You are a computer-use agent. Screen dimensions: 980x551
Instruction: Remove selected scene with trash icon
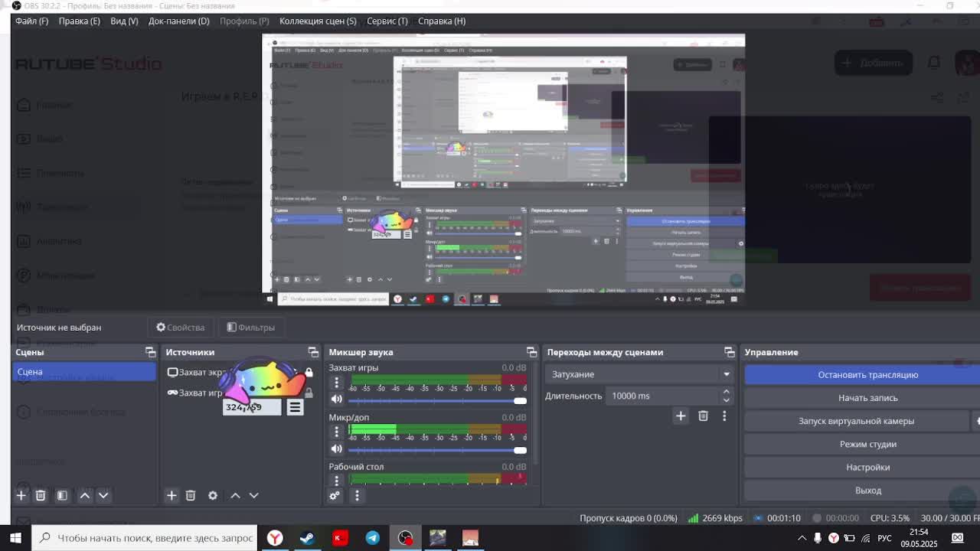point(41,495)
